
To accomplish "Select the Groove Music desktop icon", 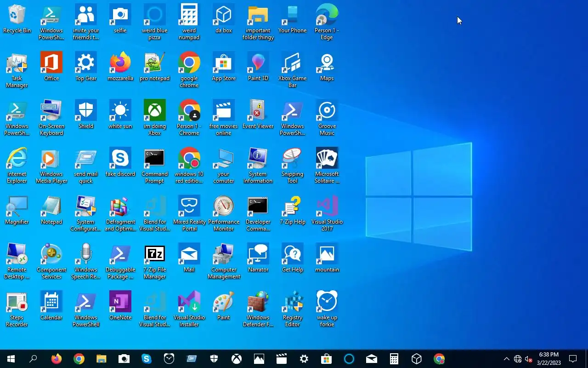I will [x=327, y=118].
